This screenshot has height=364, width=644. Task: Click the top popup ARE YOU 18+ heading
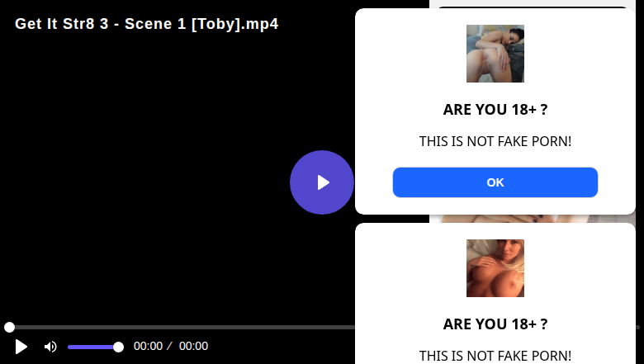coord(495,110)
